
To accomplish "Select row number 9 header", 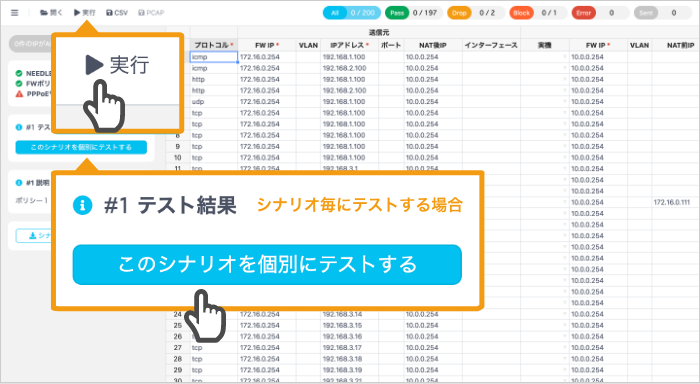I will click(178, 146).
